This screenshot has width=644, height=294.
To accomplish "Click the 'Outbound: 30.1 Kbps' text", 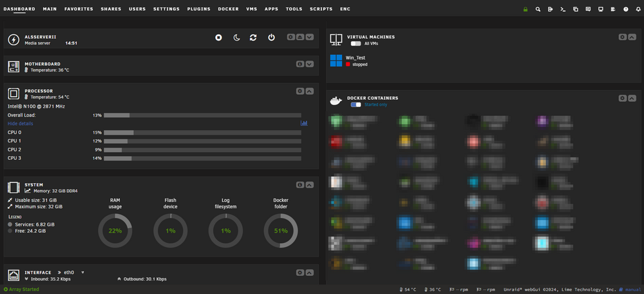I will (145, 279).
